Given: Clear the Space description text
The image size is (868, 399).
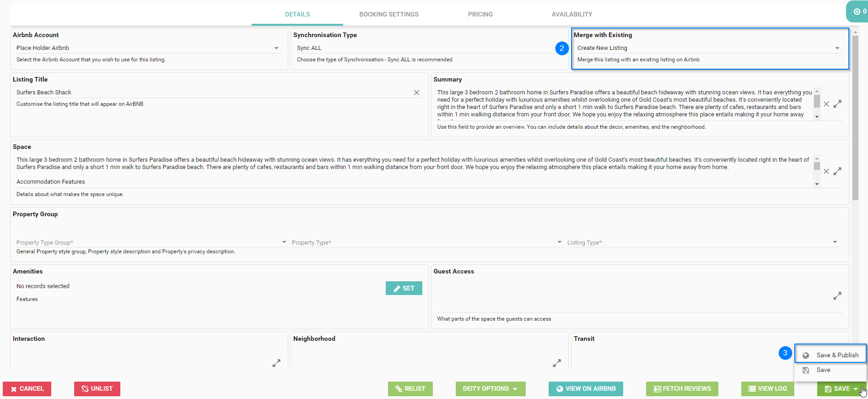Looking at the screenshot, I should point(826,171).
